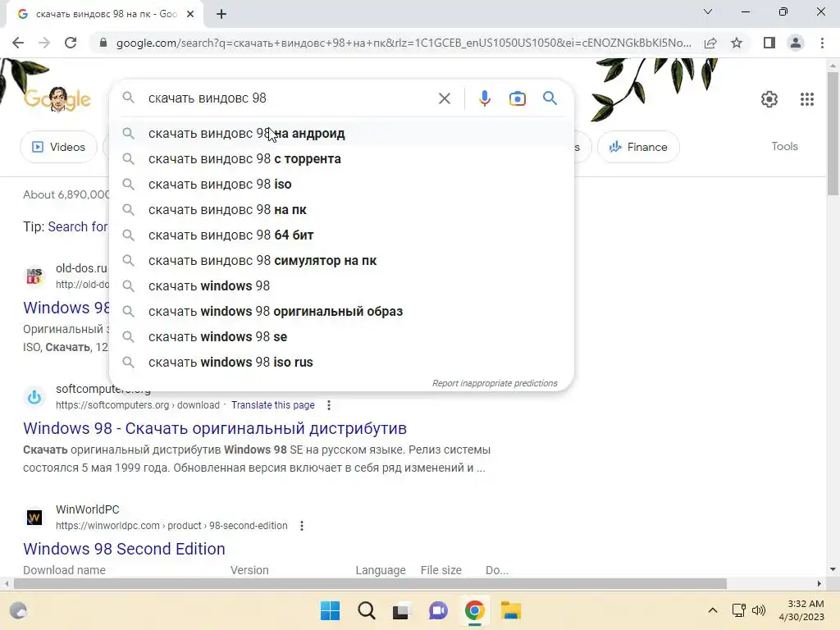
Task: Open Task View on the taskbar
Action: coord(402,610)
